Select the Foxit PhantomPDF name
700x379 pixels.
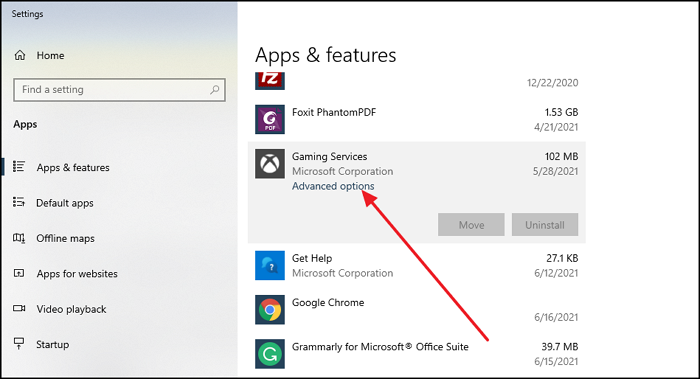click(334, 112)
